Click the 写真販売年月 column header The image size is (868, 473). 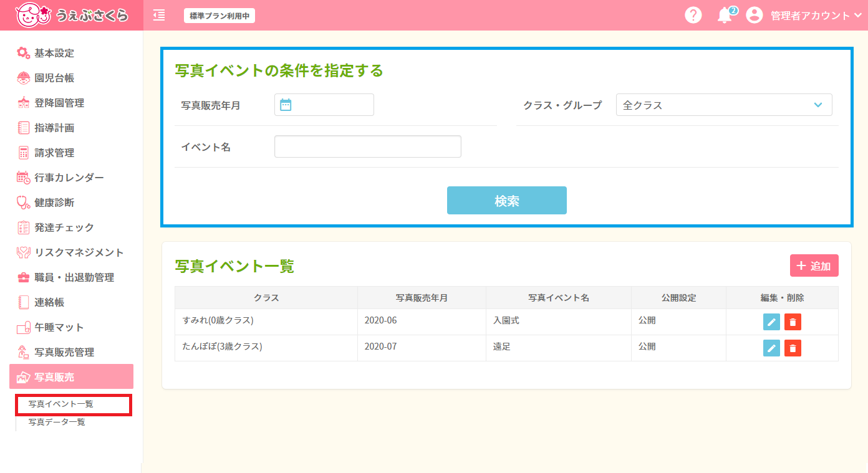422,298
